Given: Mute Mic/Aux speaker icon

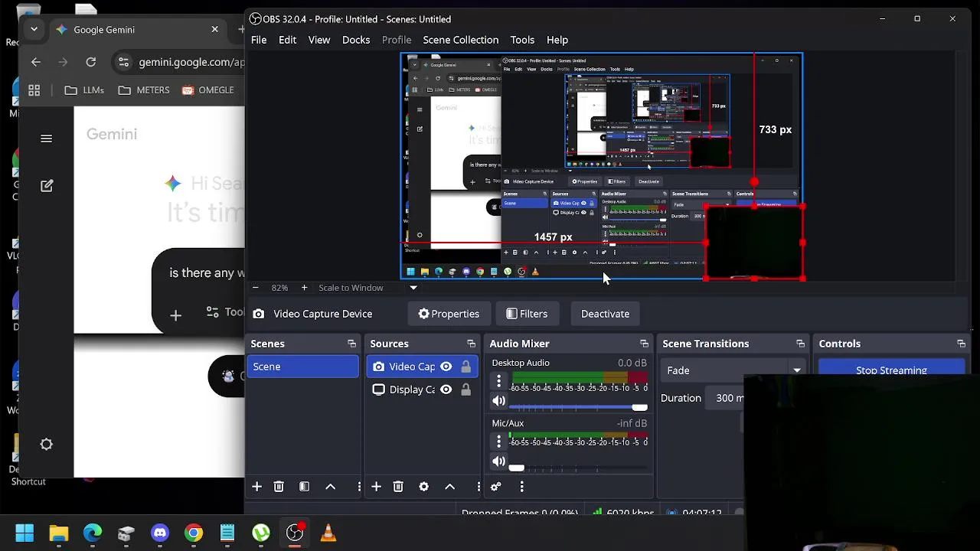Looking at the screenshot, I should 498,461.
